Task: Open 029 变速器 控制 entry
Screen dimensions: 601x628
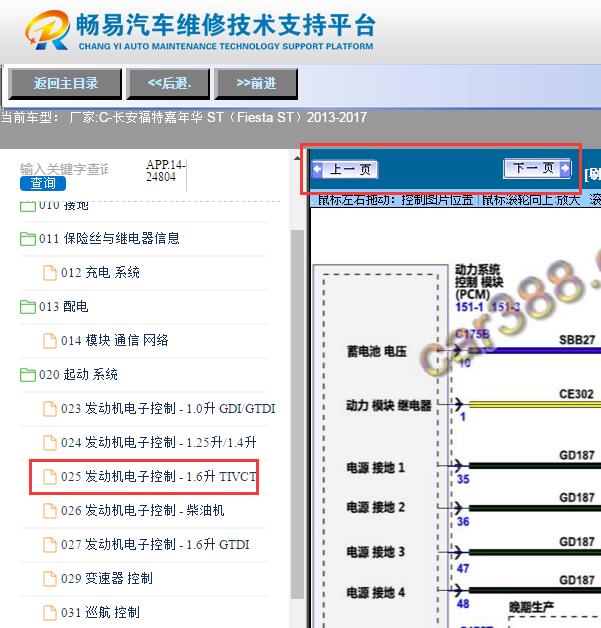Action: click(107, 579)
